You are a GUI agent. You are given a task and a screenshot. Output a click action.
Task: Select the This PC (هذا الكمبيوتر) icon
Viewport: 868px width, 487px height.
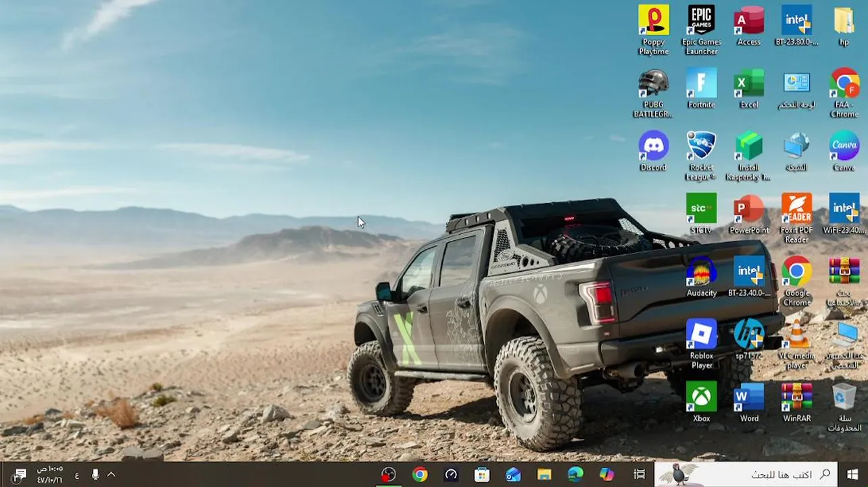pos(844,344)
